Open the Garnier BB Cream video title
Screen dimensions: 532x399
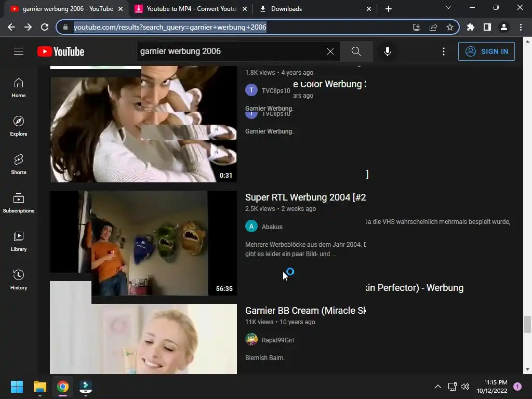pos(305,311)
